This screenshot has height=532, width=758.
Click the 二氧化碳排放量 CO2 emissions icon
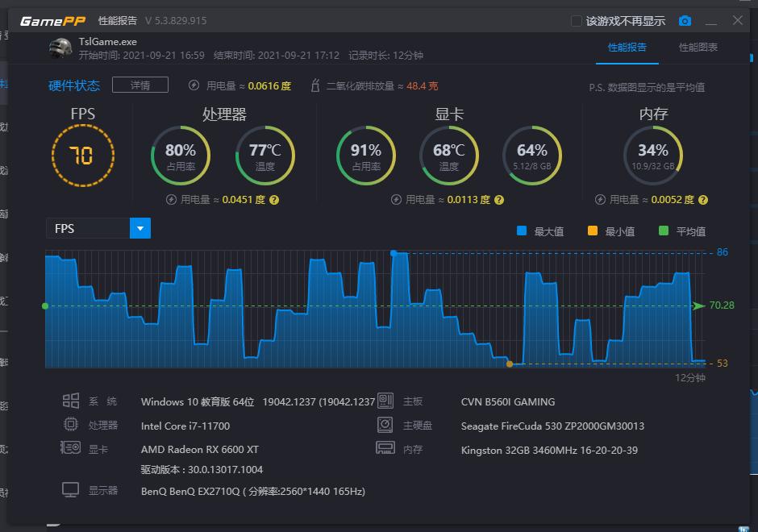click(314, 85)
